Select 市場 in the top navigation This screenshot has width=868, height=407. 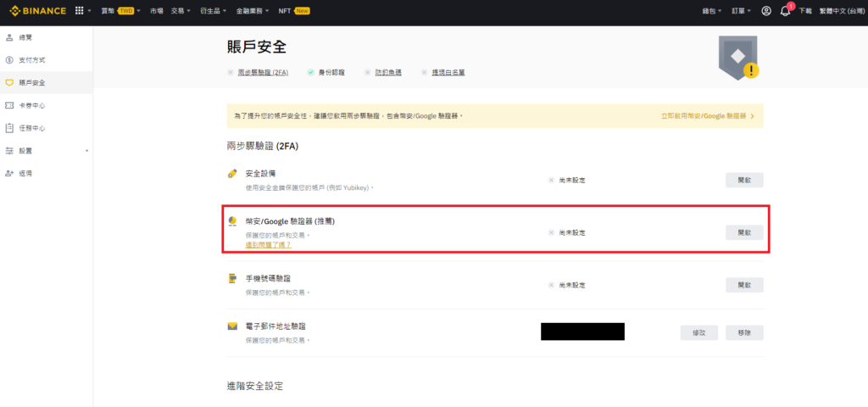pyautogui.click(x=157, y=11)
